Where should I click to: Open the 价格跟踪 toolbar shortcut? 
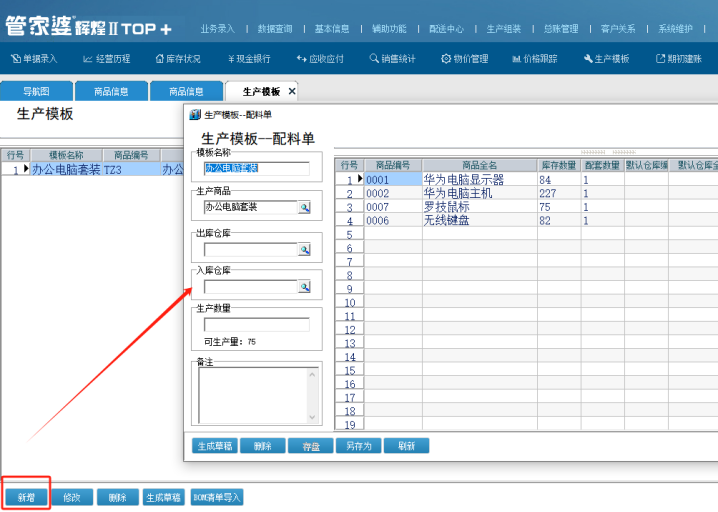535,59
